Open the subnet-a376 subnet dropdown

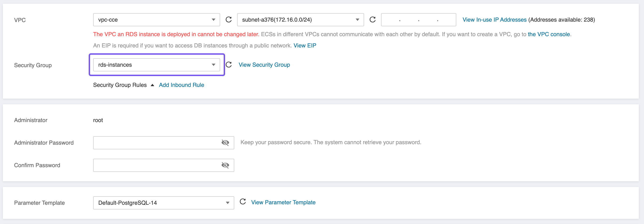point(300,20)
